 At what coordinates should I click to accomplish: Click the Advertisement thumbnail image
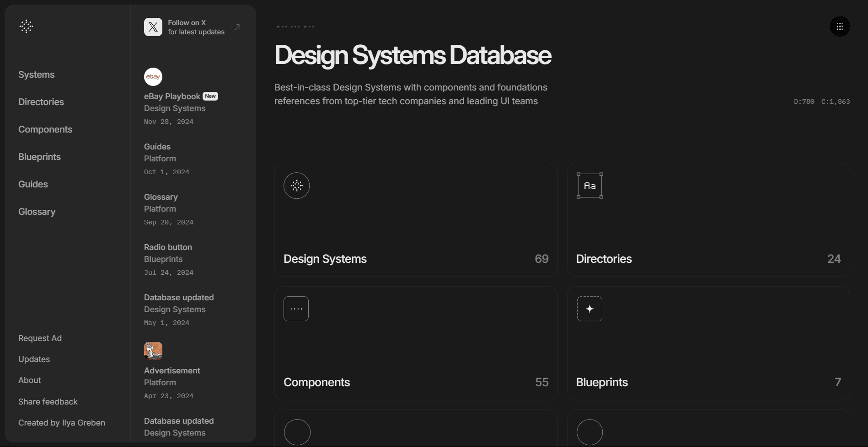pyautogui.click(x=153, y=351)
